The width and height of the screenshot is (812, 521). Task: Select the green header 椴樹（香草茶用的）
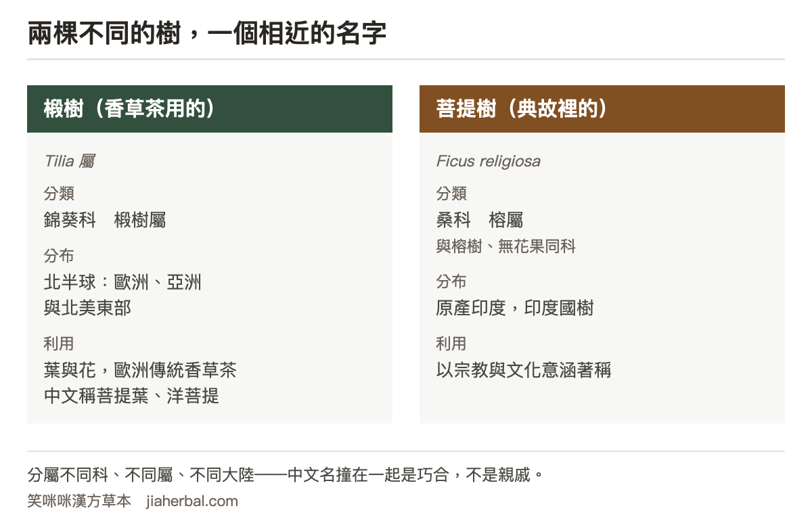pos(210,109)
